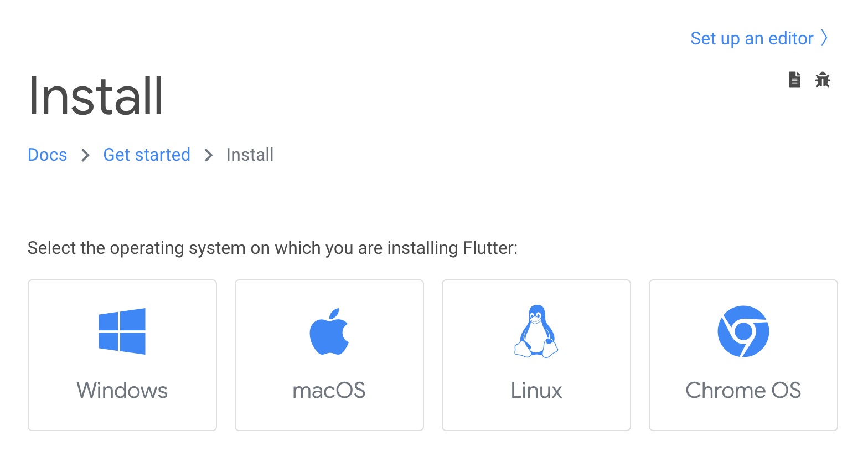Navigate to the Get started breadcrumb
This screenshot has height=450, width=868.
click(x=147, y=155)
